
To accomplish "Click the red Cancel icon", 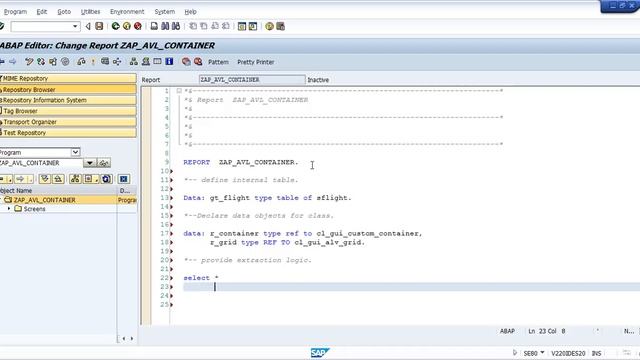I will click(x=138, y=26).
